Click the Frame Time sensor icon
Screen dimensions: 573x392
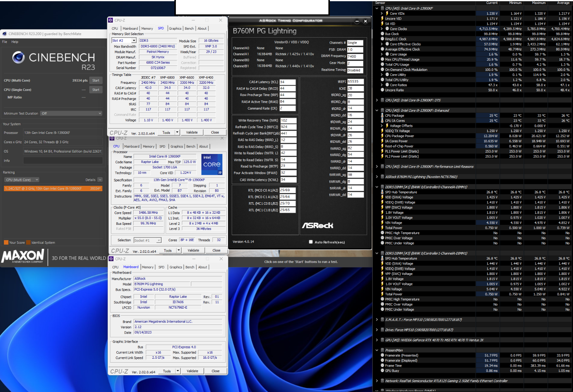(x=382, y=366)
